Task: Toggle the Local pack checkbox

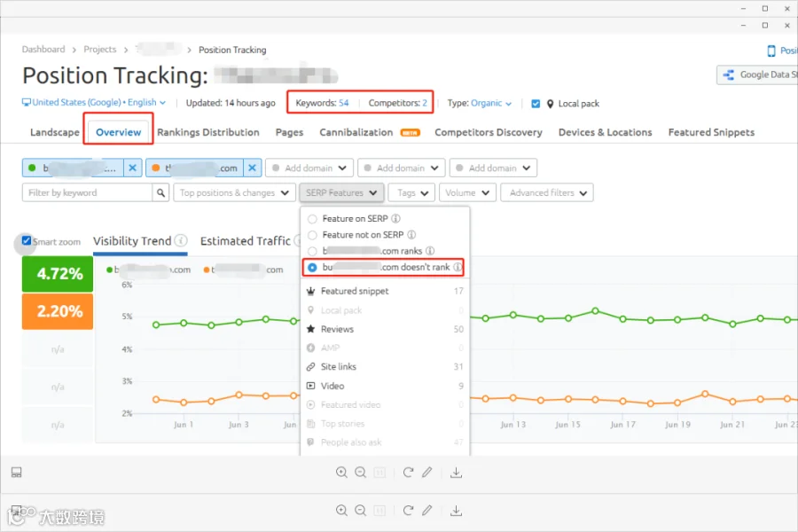Action: pos(536,104)
